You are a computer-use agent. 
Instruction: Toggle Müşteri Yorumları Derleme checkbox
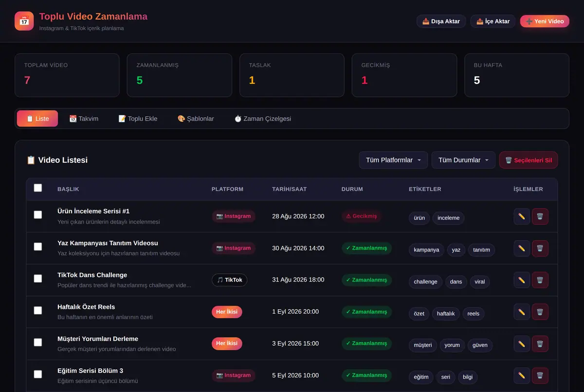[38, 342]
